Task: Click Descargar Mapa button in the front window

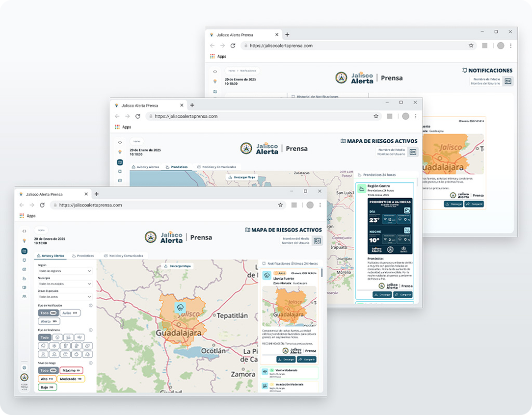Action: pyautogui.click(x=178, y=266)
